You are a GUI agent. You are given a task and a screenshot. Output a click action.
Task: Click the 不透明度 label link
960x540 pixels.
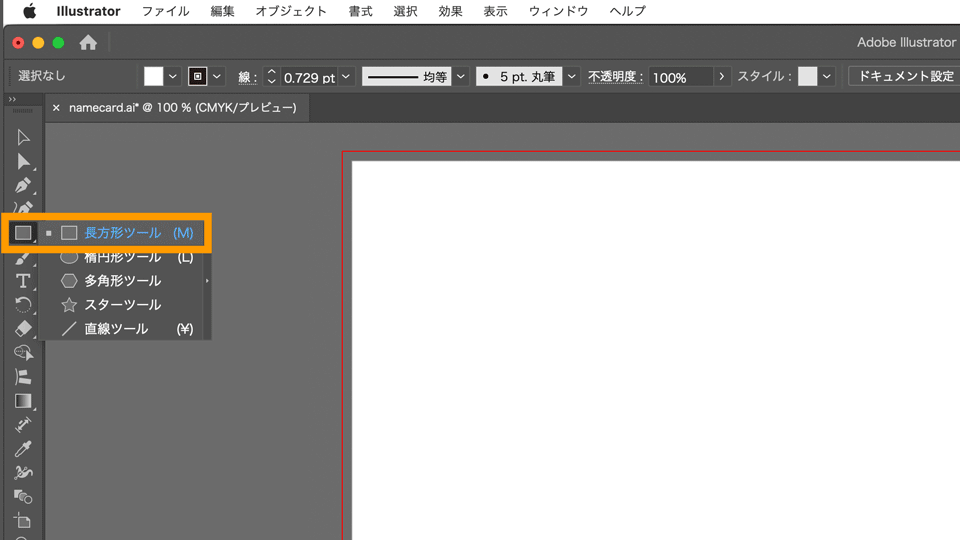[x=615, y=77]
